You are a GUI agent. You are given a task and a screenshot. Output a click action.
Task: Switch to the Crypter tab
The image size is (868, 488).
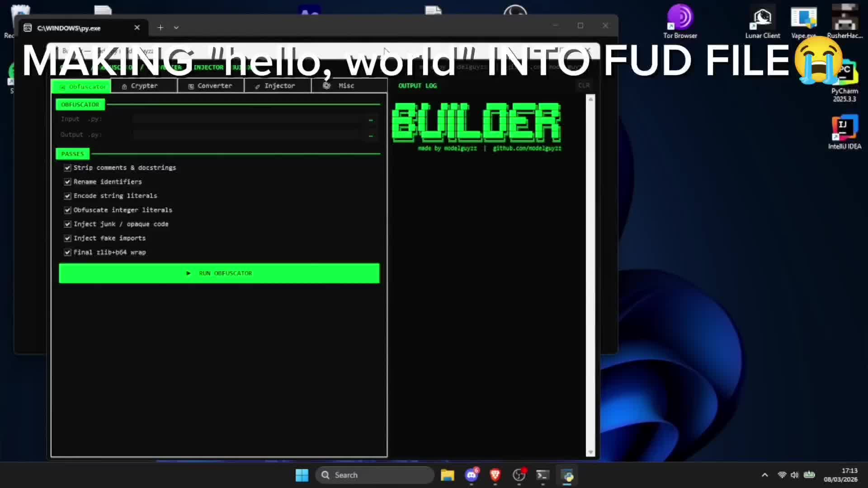(x=144, y=86)
